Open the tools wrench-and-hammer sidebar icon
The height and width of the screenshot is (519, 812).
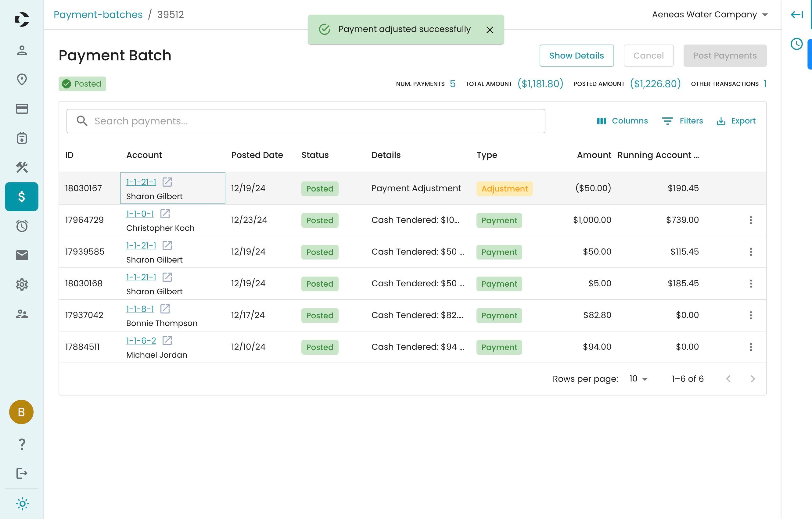22,167
